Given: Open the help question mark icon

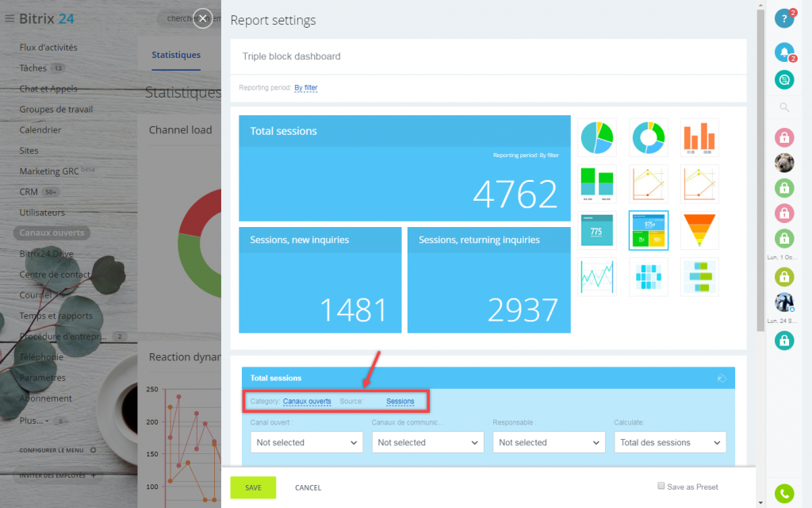Looking at the screenshot, I should point(784,19).
